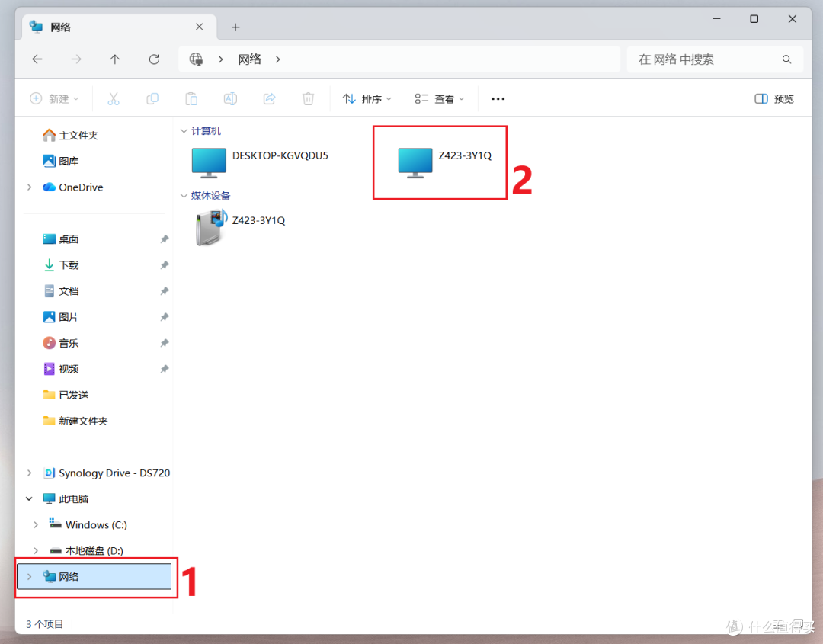Unpin 下载 via its pin icon
This screenshot has width=823, height=644.
(x=165, y=265)
